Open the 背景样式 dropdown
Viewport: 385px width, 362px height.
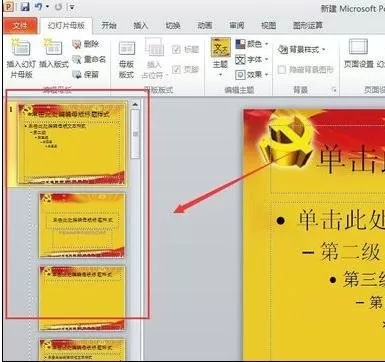pos(302,50)
